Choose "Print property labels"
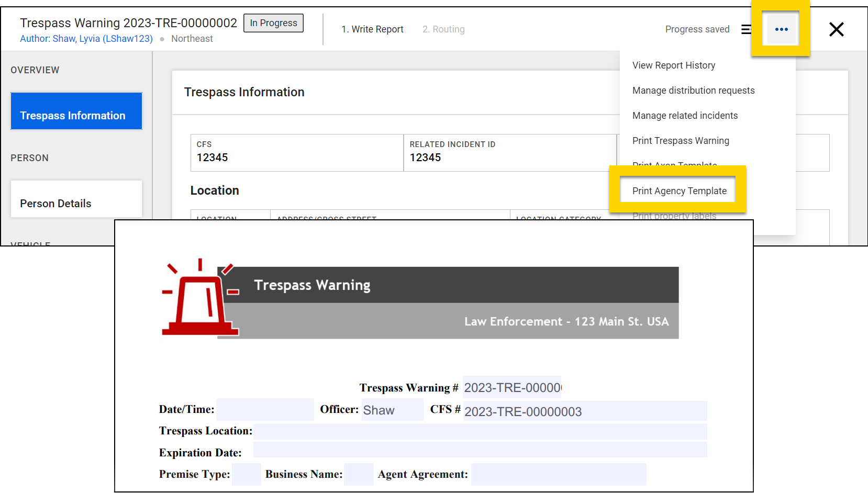Viewport: 868px width, 493px height. (x=674, y=216)
